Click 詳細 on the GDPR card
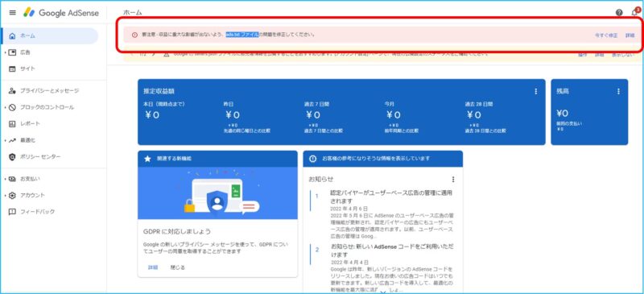This screenshot has width=644, height=294. click(x=152, y=267)
